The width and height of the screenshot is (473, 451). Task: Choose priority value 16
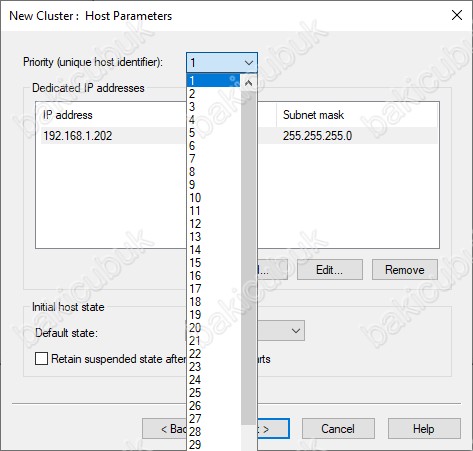pyautogui.click(x=214, y=276)
